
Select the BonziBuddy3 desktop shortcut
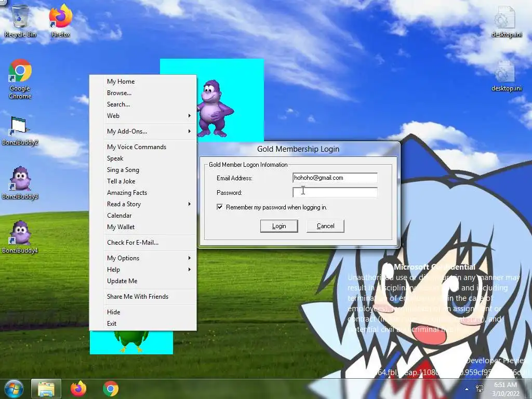click(x=20, y=182)
